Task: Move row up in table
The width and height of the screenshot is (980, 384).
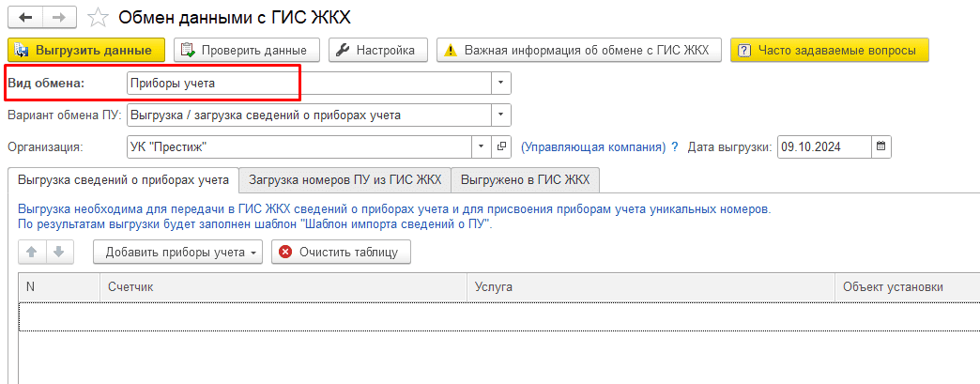Action: point(31,252)
